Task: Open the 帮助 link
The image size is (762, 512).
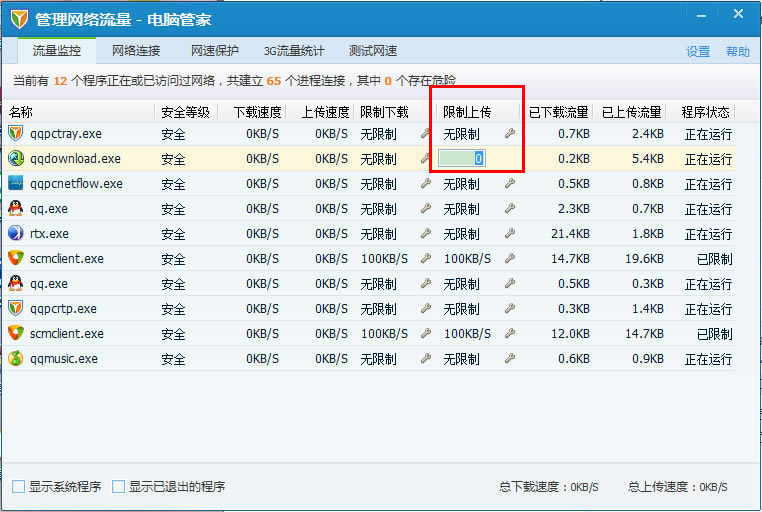Action: [x=738, y=51]
